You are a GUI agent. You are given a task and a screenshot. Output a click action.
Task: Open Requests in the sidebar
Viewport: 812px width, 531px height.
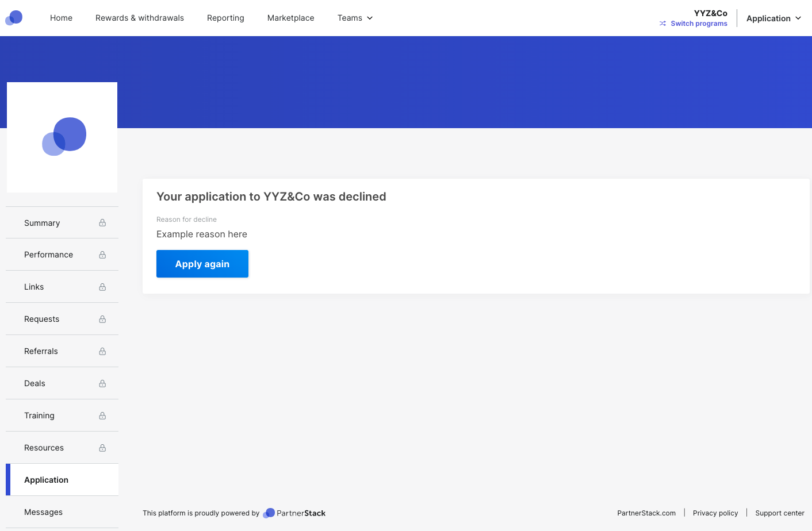[x=62, y=319]
